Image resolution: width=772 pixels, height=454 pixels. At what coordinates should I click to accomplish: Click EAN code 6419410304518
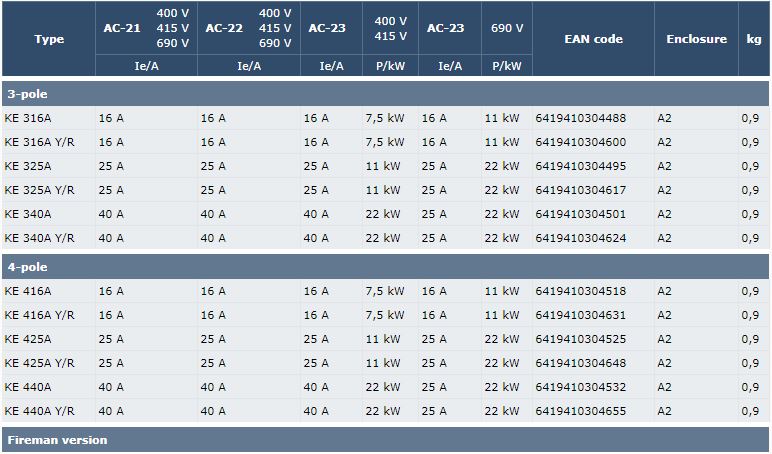[580, 291]
